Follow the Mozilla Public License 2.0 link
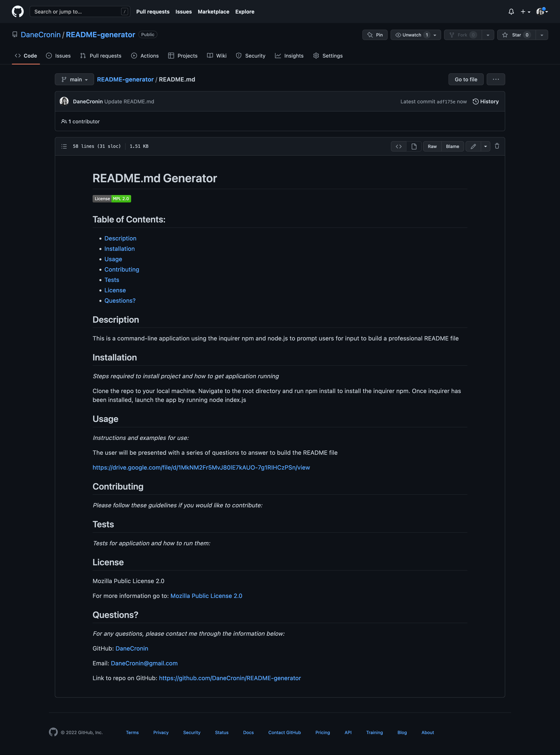Image resolution: width=560 pixels, height=755 pixels. (x=206, y=596)
